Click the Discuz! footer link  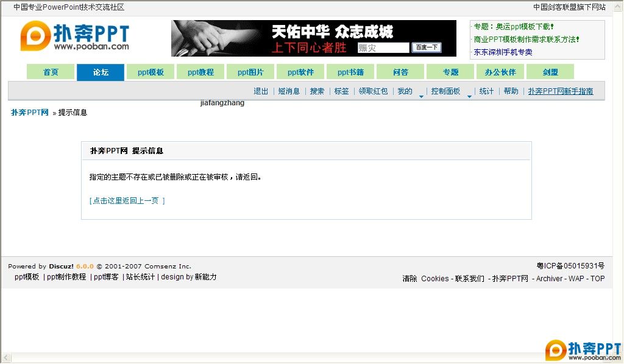coord(62,266)
